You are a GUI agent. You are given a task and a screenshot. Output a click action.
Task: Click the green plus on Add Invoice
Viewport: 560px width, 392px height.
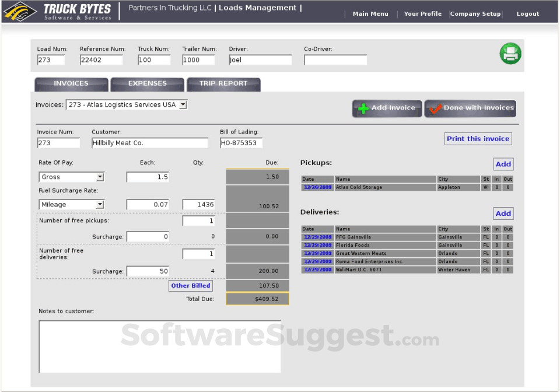362,108
